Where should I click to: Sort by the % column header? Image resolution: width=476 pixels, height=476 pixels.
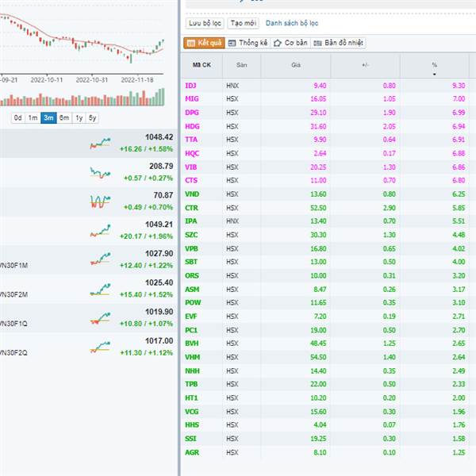pyautogui.click(x=435, y=66)
